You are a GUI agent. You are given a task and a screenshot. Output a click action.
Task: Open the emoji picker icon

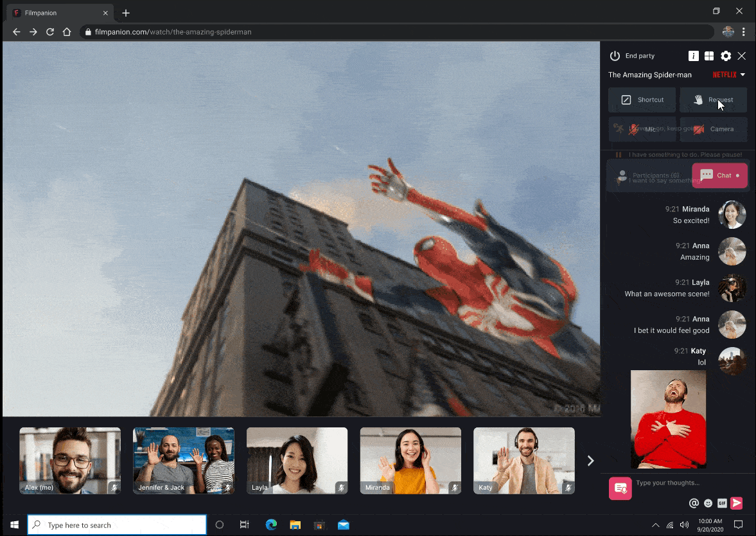pos(708,503)
